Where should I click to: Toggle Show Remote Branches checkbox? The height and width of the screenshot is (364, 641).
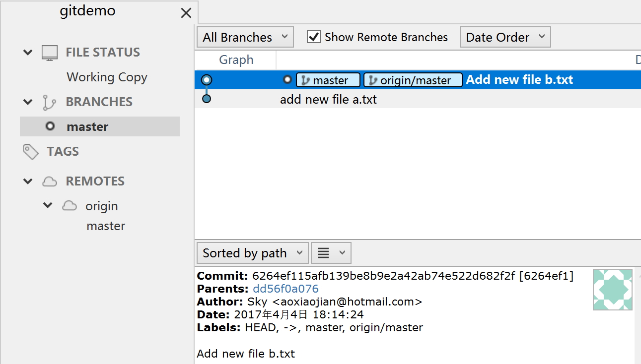pos(314,37)
